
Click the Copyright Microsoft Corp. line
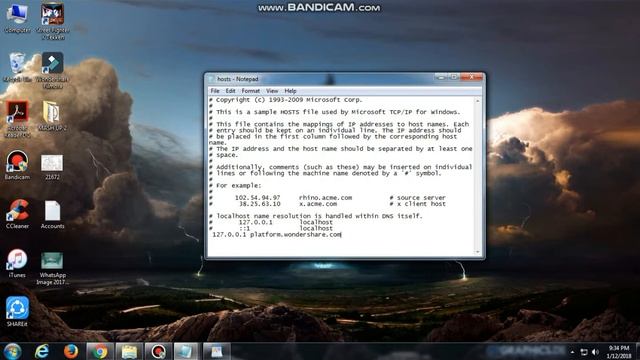286,100
